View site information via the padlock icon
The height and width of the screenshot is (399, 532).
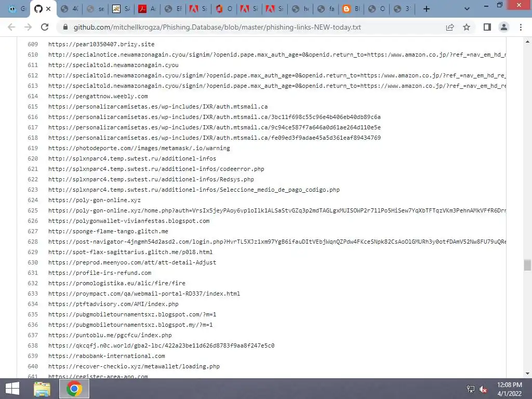pyautogui.click(x=65, y=27)
